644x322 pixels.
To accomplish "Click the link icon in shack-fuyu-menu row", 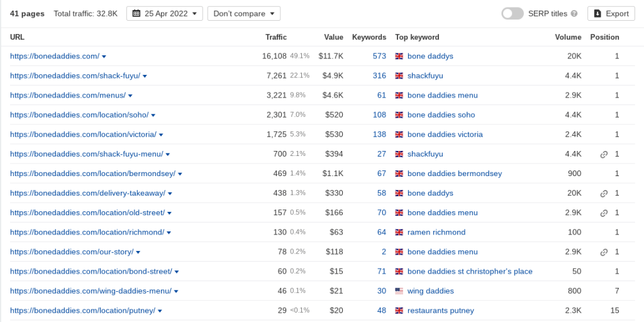I will pos(604,155).
